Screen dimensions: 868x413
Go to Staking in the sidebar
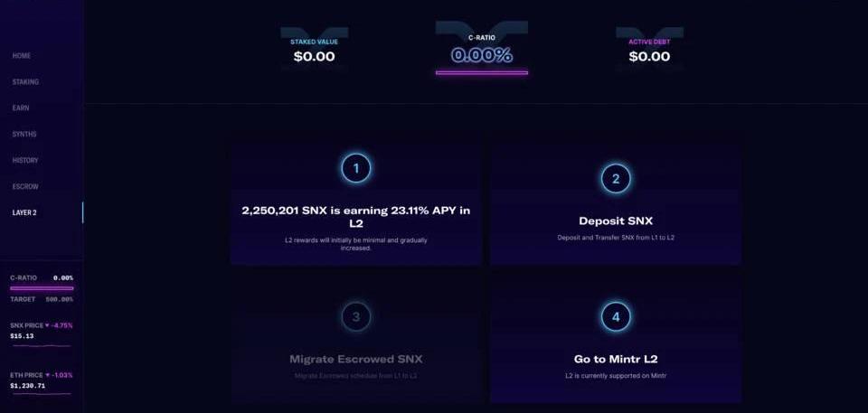tap(25, 82)
